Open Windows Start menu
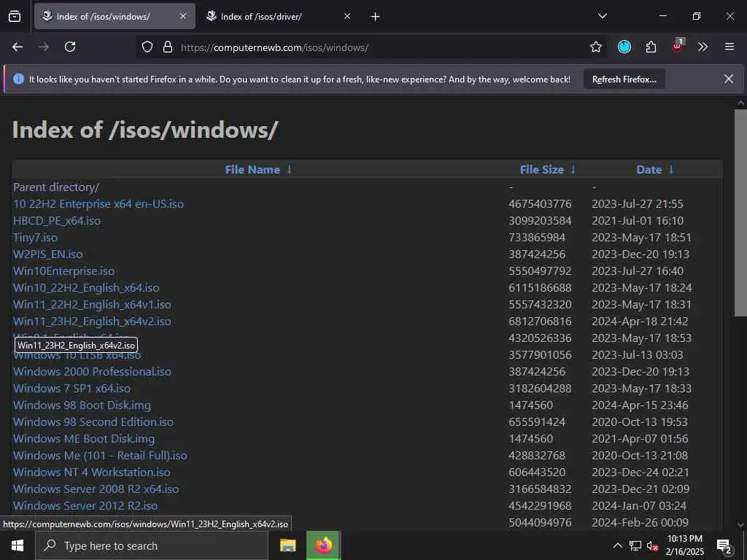747x560 pixels. [18, 545]
